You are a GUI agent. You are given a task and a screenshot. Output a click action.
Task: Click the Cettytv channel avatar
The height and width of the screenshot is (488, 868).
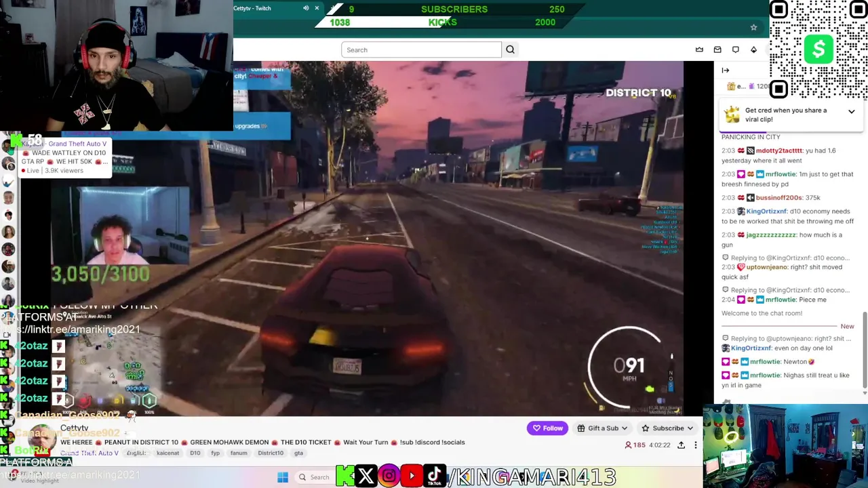[41, 439]
